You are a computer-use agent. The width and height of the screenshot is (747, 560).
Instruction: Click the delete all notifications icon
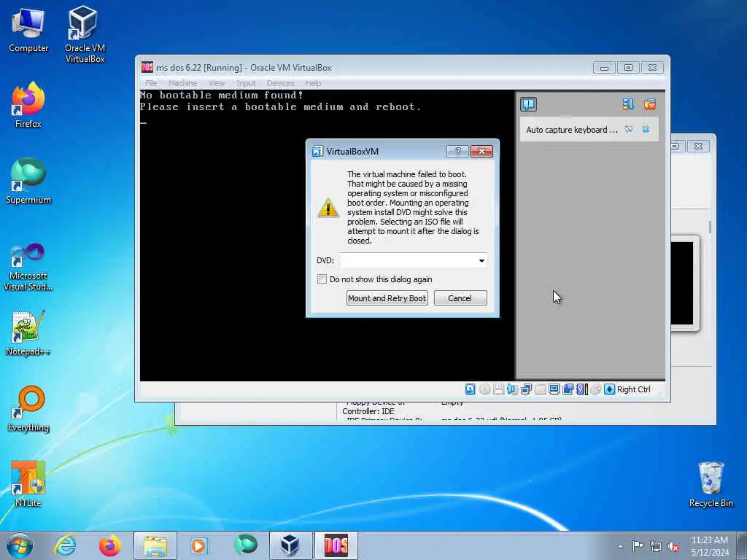click(649, 104)
